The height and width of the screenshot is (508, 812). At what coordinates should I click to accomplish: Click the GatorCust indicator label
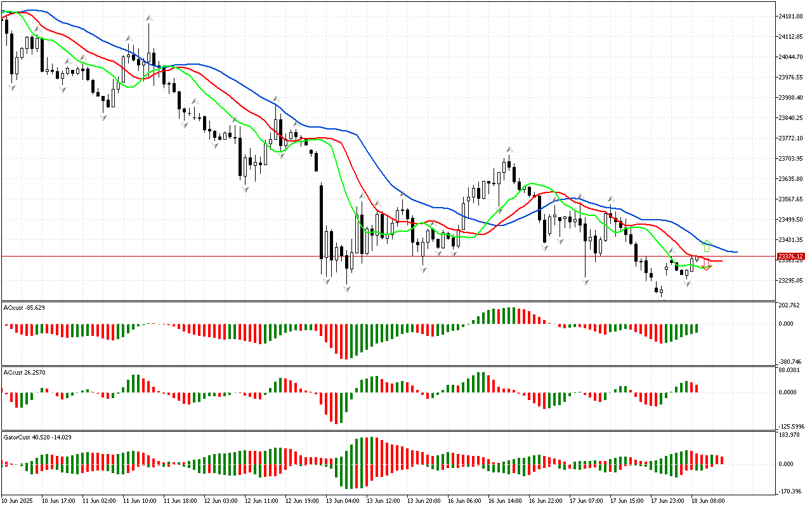tap(37, 437)
